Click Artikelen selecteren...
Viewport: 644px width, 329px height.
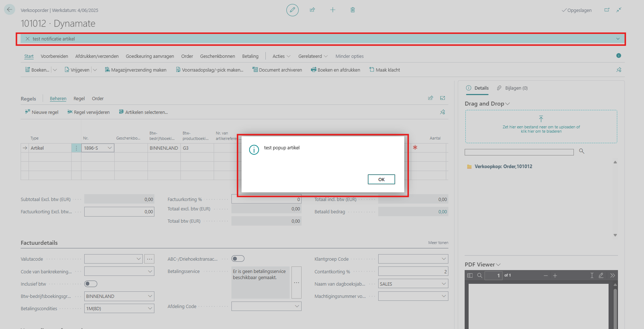[144, 112]
